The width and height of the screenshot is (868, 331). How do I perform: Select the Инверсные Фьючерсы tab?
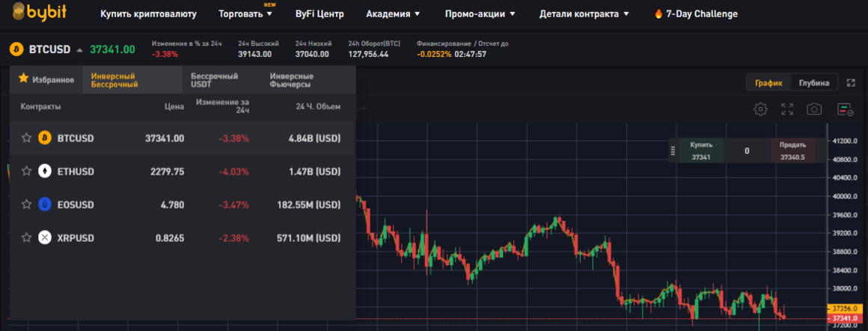(292, 79)
